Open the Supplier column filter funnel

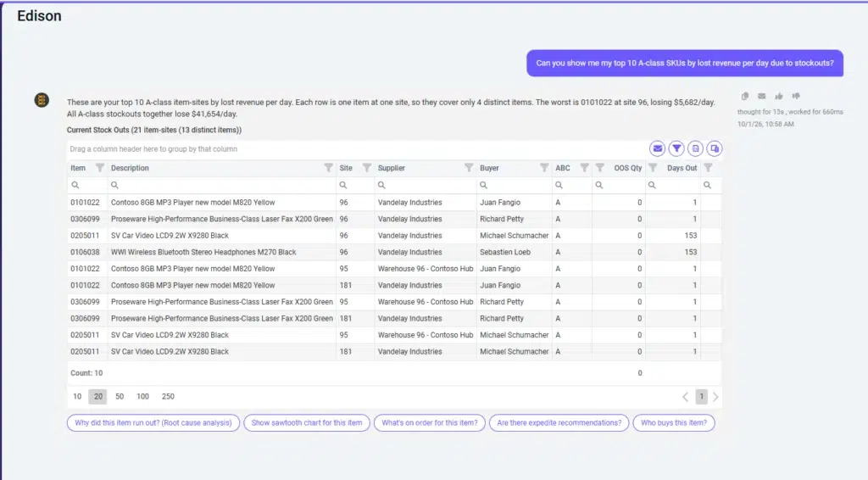click(x=469, y=168)
